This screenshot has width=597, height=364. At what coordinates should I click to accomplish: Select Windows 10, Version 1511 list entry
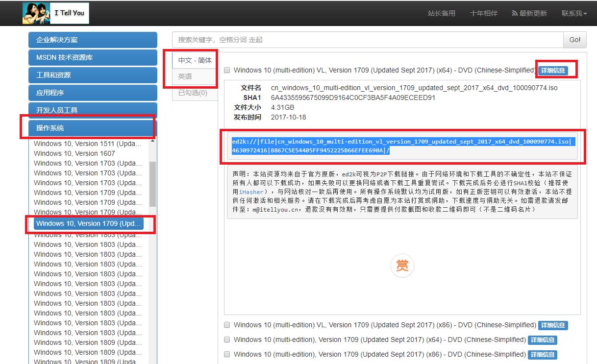[x=88, y=144]
